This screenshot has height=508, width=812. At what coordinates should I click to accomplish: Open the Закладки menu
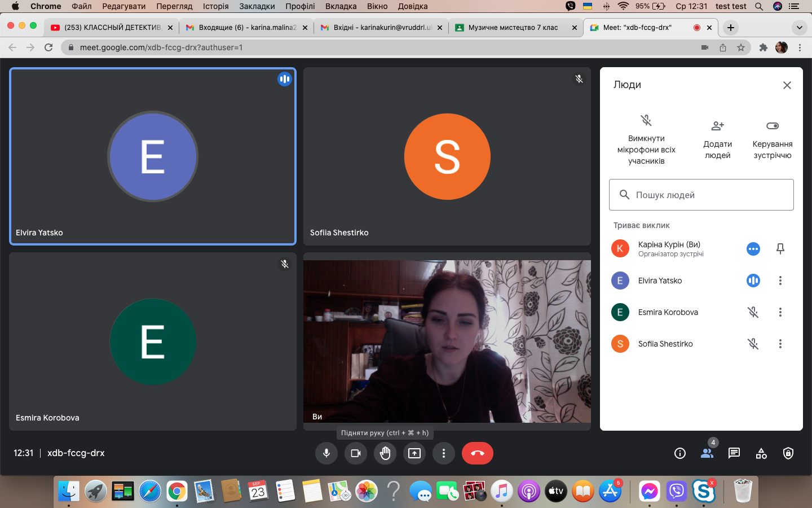257,6
